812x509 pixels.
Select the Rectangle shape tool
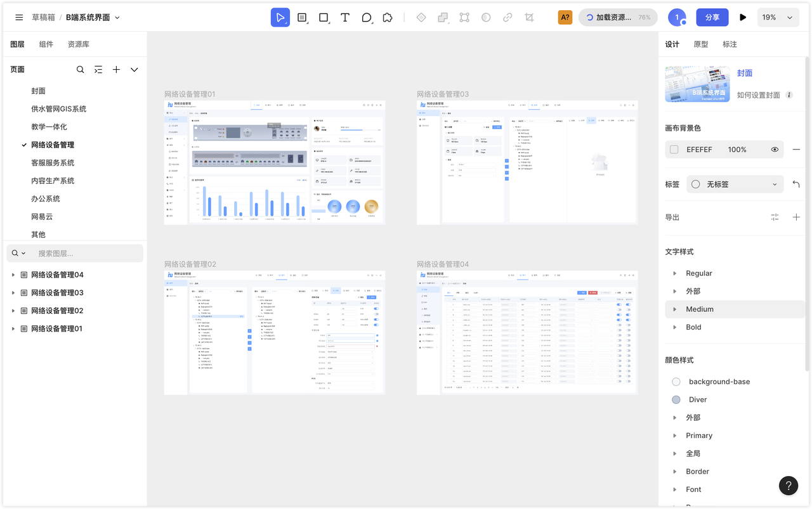tap(324, 18)
